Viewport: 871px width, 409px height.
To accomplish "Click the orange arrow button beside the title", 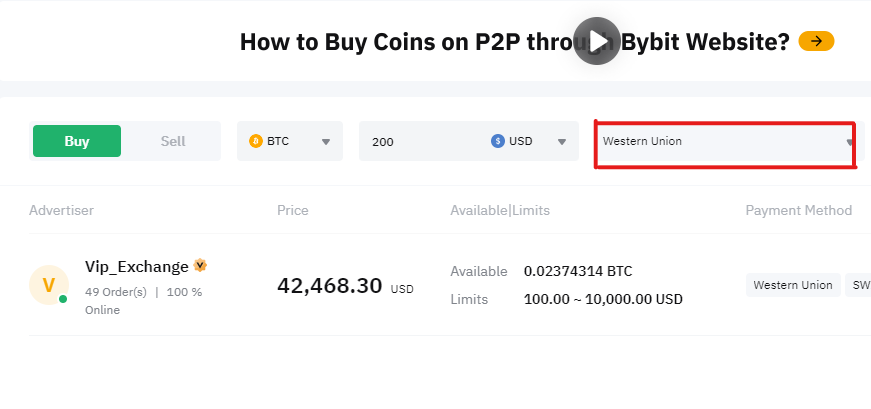I will (x=816, y=41).
